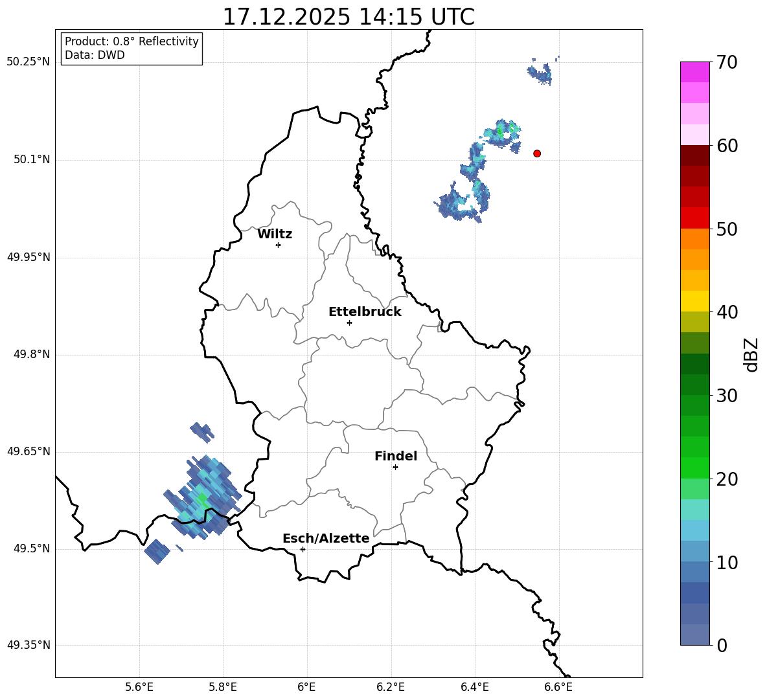The height and width of the screenshot is (700, 767).
Task: Click the 6.2°E longitude label
Action: pyautogui.click(x=391, y=687)
